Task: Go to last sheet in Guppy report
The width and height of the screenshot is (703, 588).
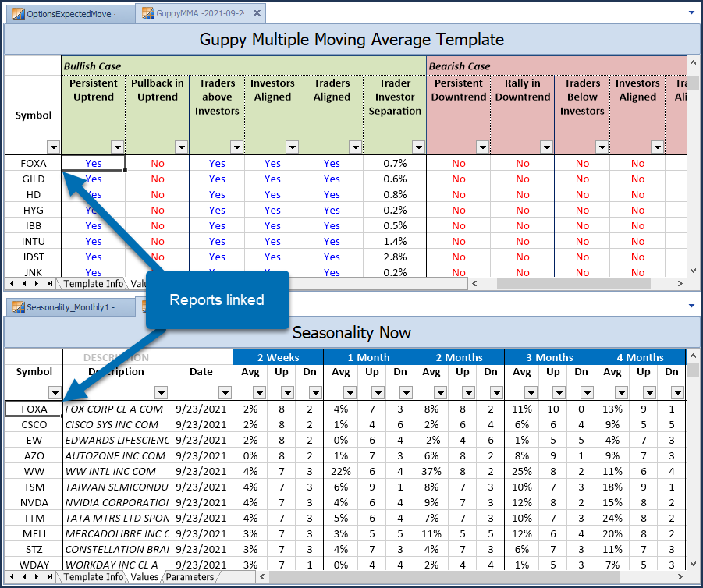Action: coord(49,283)
